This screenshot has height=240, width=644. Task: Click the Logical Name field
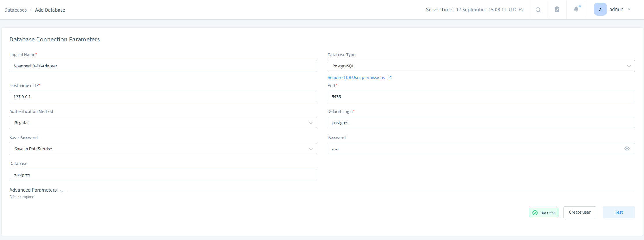[163, 66]
